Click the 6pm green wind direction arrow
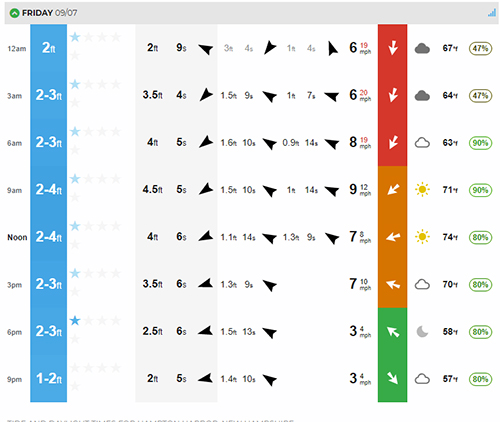Image resolution: width=500 pixels, height=422 pixels. pyautogui.click(x=393, y=332)
